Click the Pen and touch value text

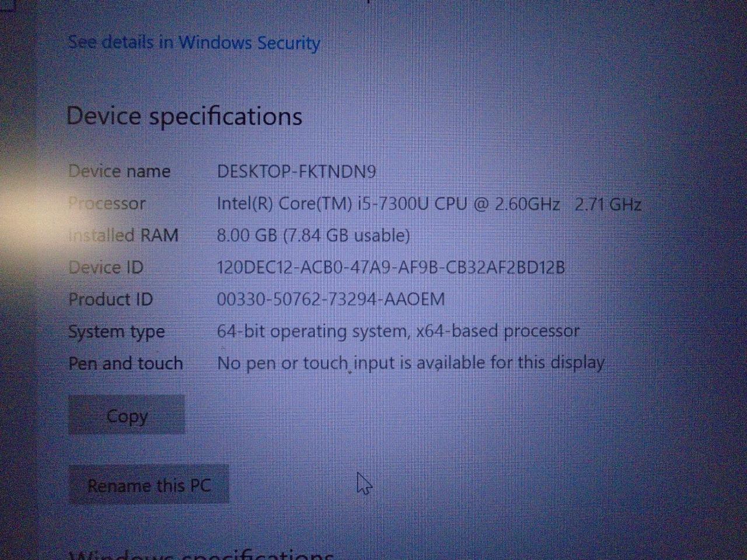(x=411, y=363)
